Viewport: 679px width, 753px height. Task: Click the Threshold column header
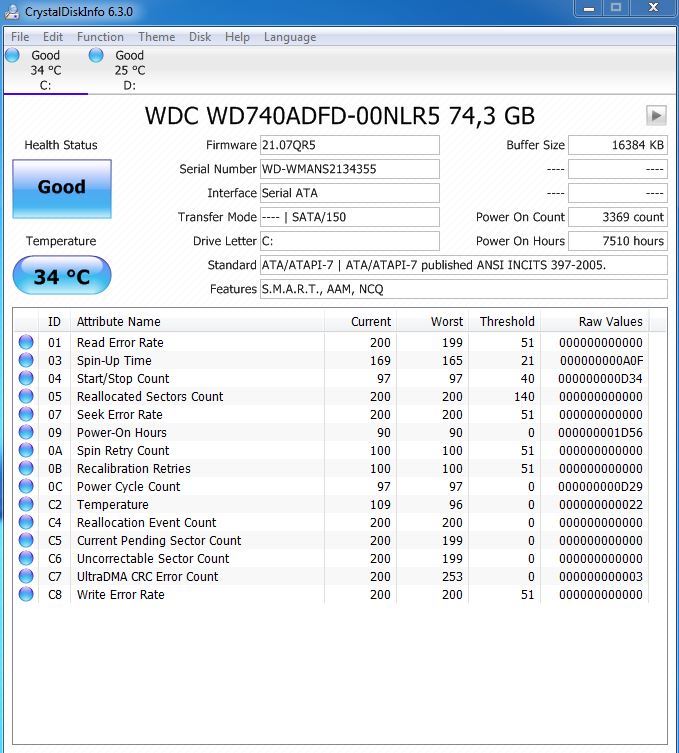pos(504,321)
